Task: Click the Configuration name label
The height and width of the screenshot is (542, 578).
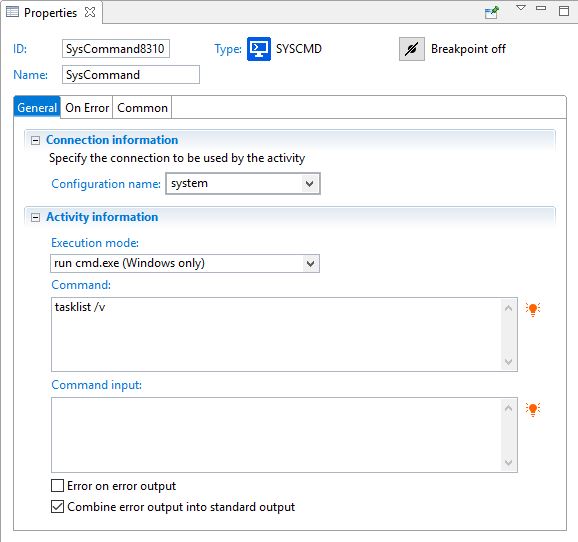Action: [106, 184]
